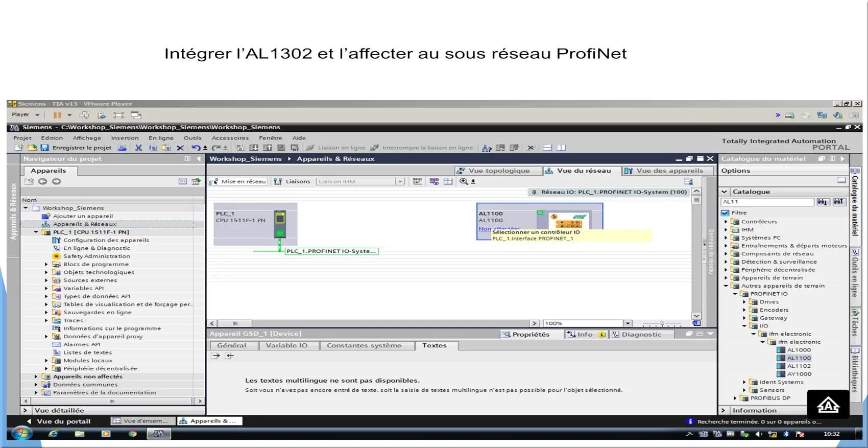Select Safety Administration in project tree
The image size is (868, 448).
tap(97, 256)
